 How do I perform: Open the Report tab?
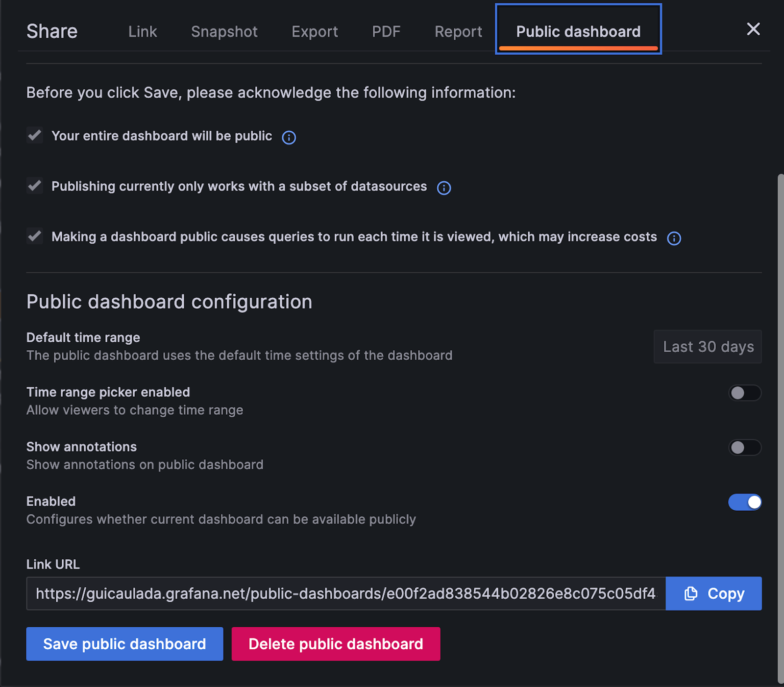pos(458,31)
